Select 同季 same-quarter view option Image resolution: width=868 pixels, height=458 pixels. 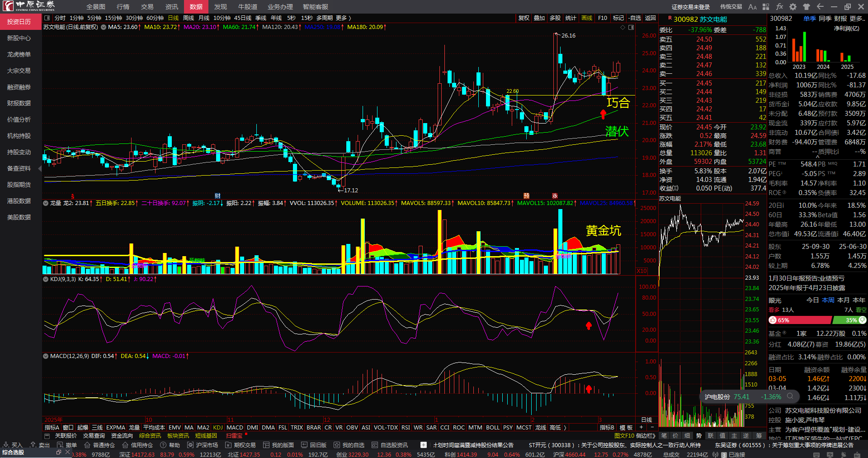pos(825,19)
